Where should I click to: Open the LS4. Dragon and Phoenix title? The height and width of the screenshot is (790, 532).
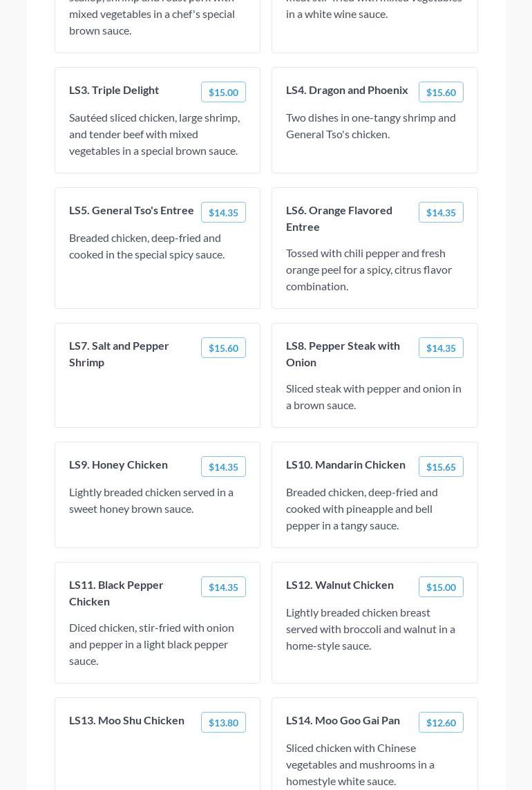pos(347,90)
